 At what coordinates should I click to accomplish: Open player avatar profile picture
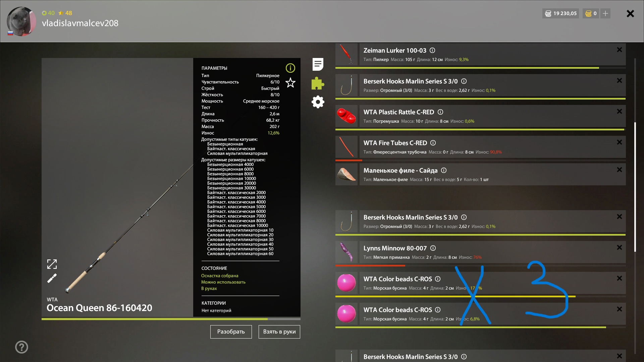pyautogui.click(x=21, y=21)
